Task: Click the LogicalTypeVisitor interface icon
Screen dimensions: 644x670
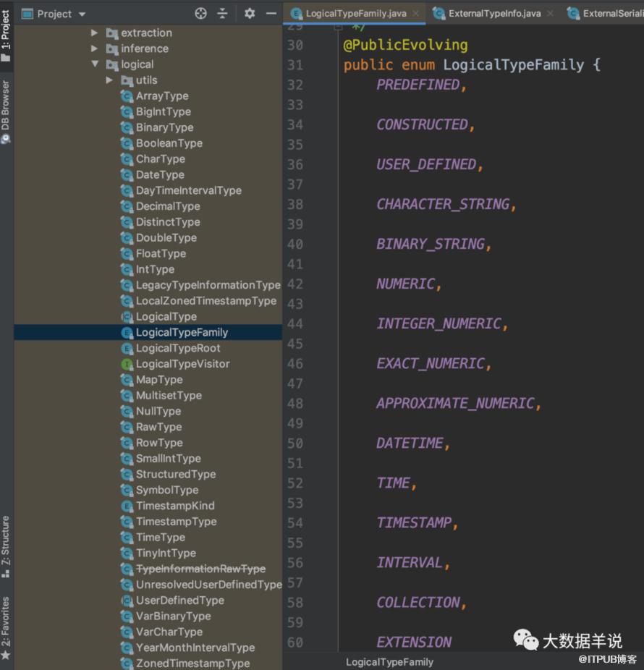Action: [127, 364]
